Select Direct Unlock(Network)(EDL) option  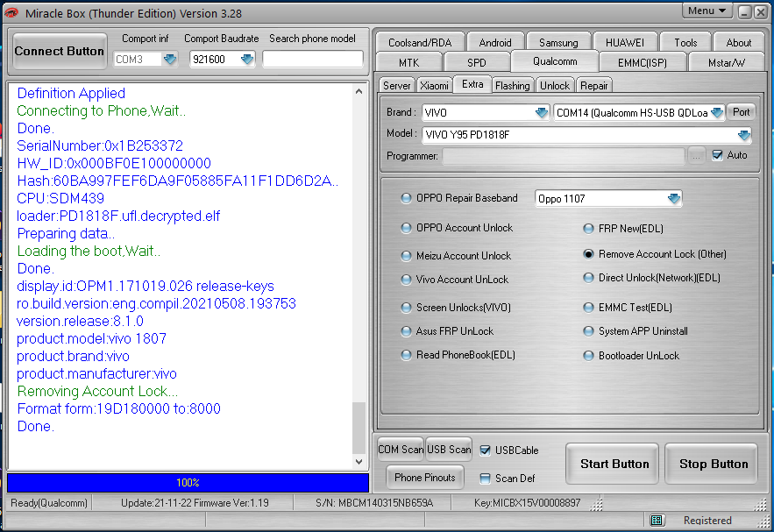point(588,278)
